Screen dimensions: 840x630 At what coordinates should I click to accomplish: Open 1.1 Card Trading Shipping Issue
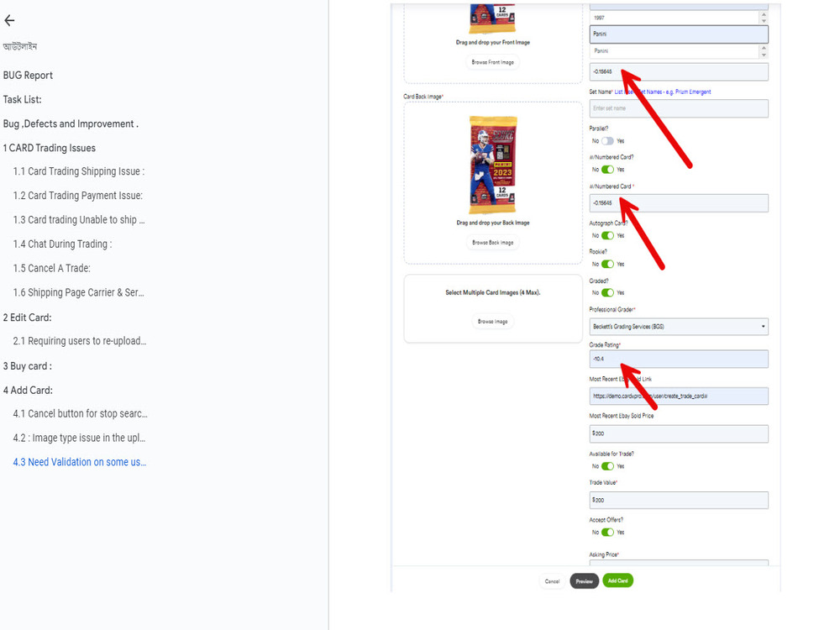[79, 171]
